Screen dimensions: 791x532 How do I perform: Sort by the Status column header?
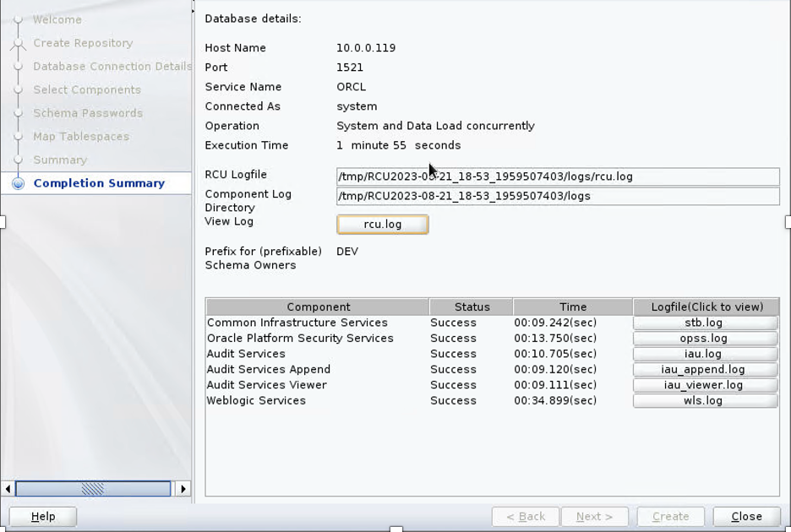click(472, 307)
